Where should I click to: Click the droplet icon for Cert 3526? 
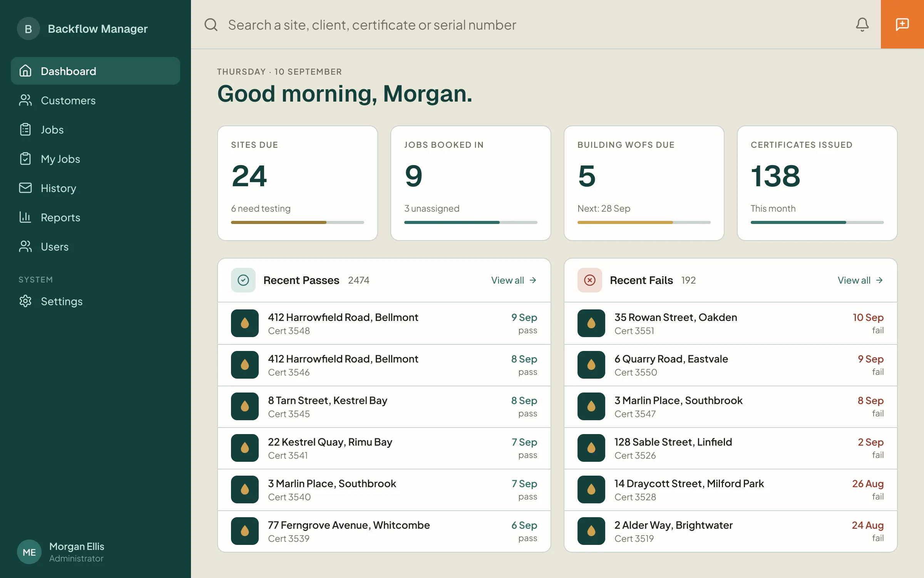point(591,448)
